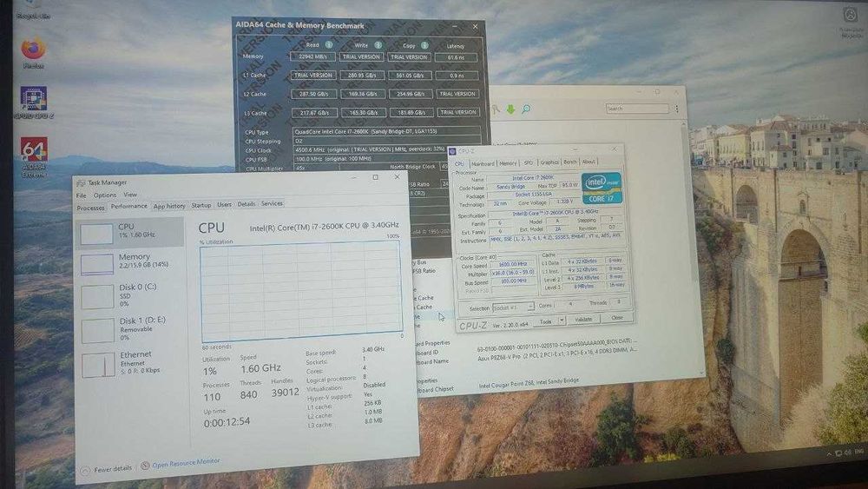
Task: Select the CPU tab in CPU-Z
Action: tap(459, 164)
